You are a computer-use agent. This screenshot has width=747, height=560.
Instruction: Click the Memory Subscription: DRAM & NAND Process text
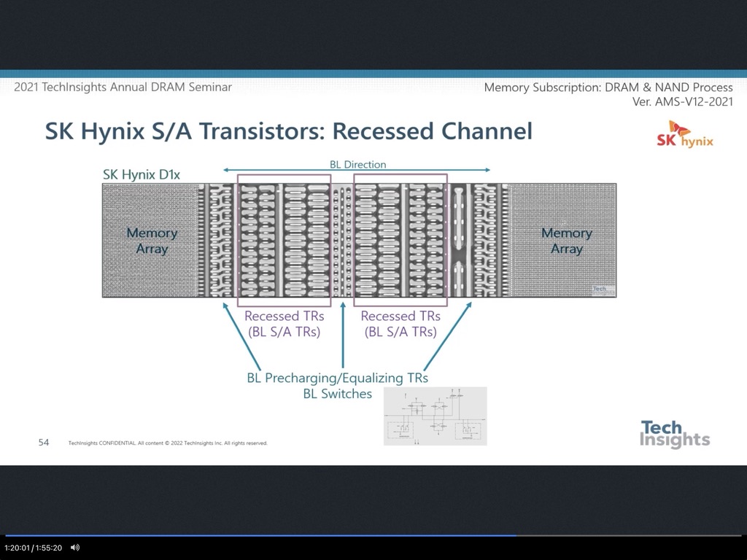[x=608, y=87]
